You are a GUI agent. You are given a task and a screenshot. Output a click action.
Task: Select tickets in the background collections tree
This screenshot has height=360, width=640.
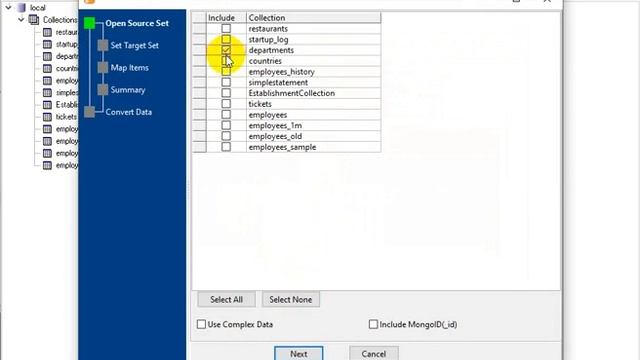[66, 117]
